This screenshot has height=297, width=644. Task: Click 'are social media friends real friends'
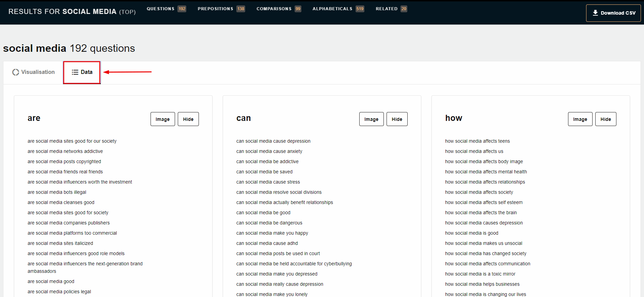[65, 172]
